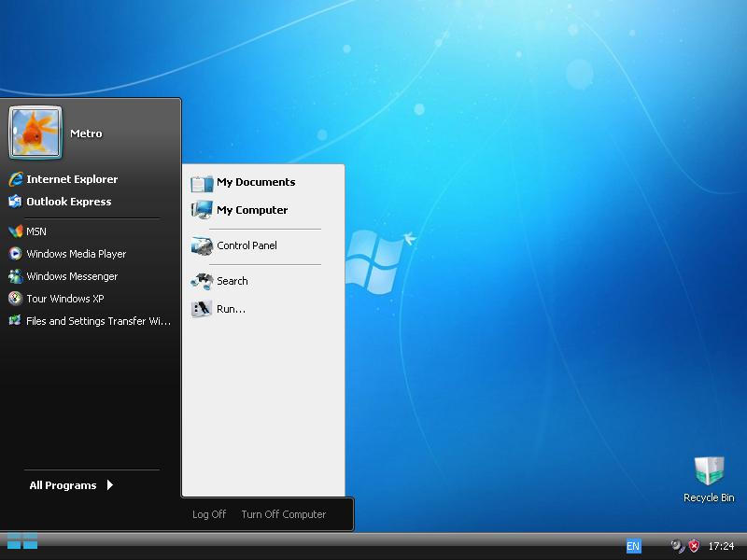
Task: Open the Control Panel
Action: point(245,245)
